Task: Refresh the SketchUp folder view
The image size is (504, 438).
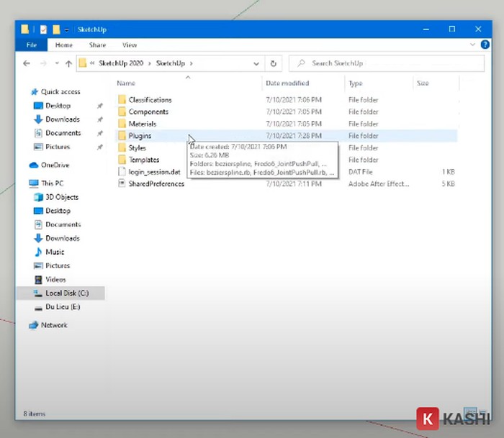Action: 273,63
